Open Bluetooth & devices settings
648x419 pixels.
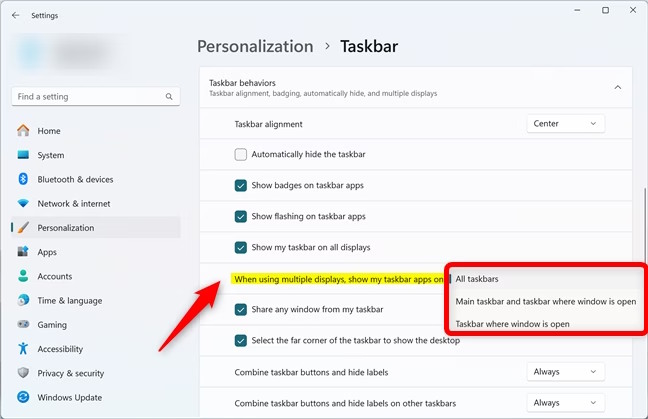click(x=75, y=179)
